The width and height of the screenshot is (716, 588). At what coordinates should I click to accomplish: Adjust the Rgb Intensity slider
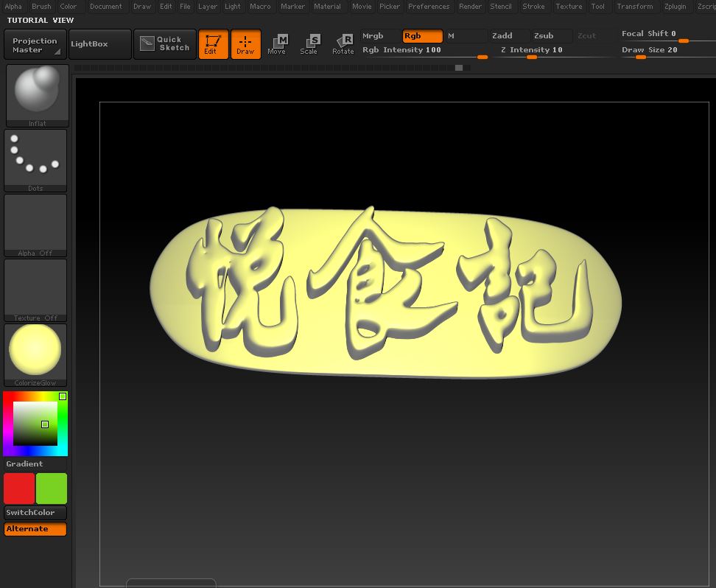425,52
